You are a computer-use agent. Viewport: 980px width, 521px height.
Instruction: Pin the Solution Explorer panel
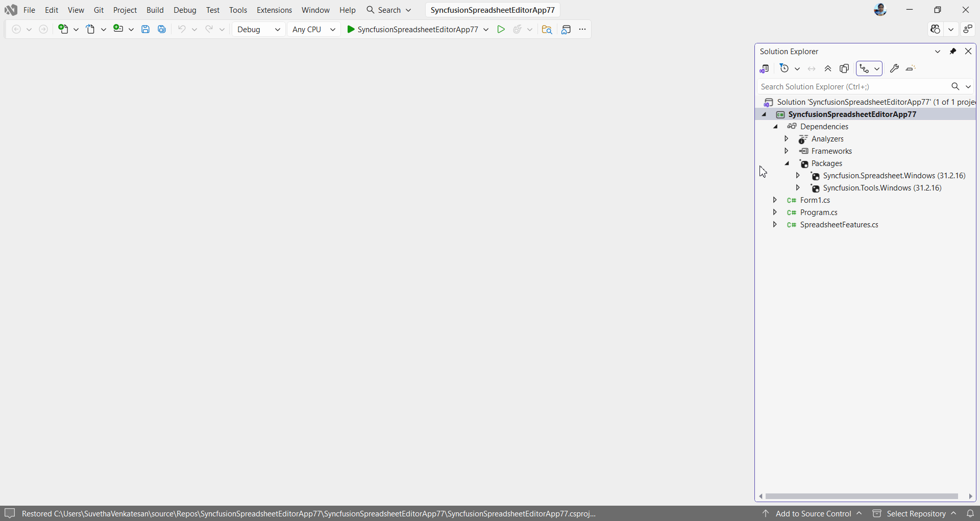[953, 52]
